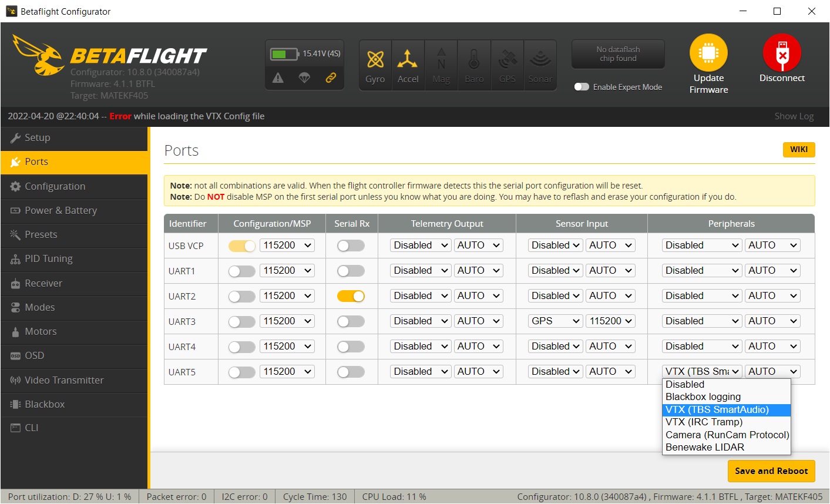Screen dimensions: 830x504
Task: Open Blackbox via its icon
Action: [x=16, y=404]
